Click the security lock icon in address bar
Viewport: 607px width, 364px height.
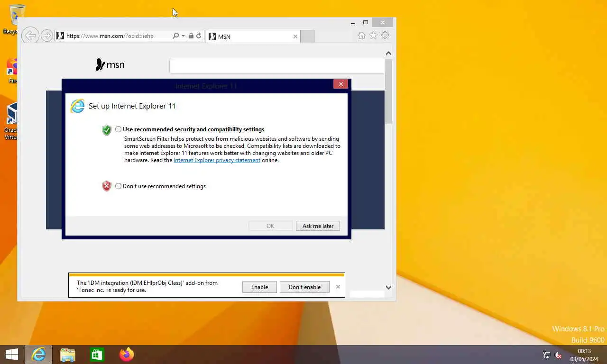click(191, 36)
